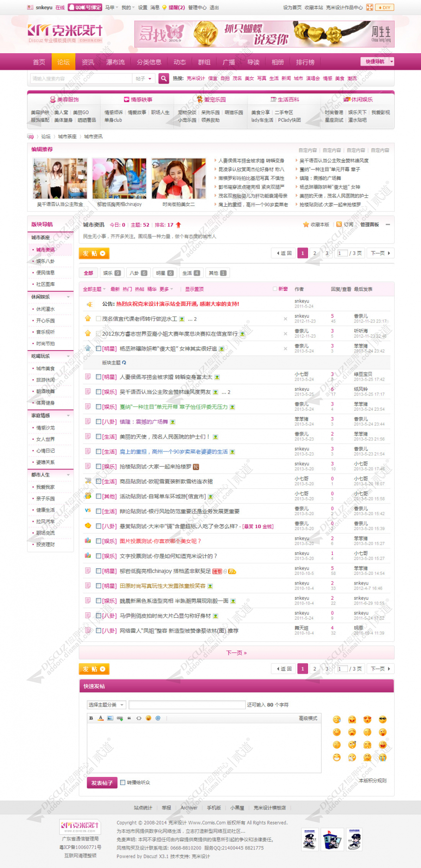Pick the heart-eyes emoji in the smiley panel
Viewport: 421px width, 868px height.
(367, 720)
